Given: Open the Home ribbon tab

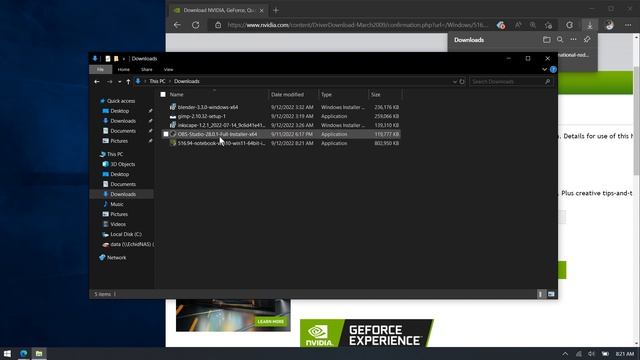Looking at the screenshot, I should 124,69.
